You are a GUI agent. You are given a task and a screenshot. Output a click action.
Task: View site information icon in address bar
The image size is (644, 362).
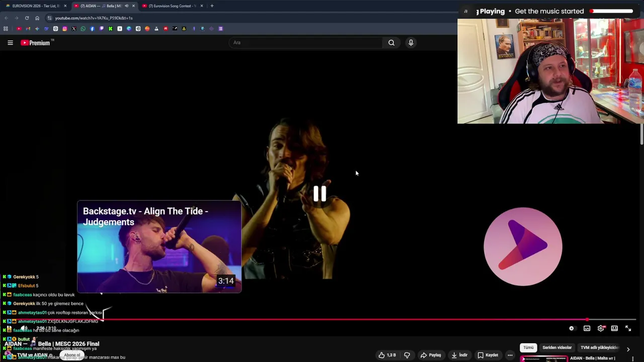click(x=49, y=18)
